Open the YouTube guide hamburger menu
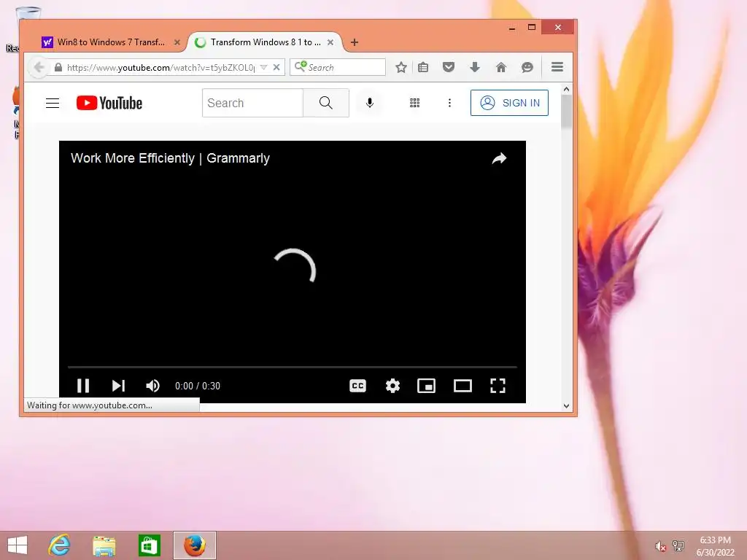This screenshot has height=560, width=747. pyautogui.click(x=53, y=103)
